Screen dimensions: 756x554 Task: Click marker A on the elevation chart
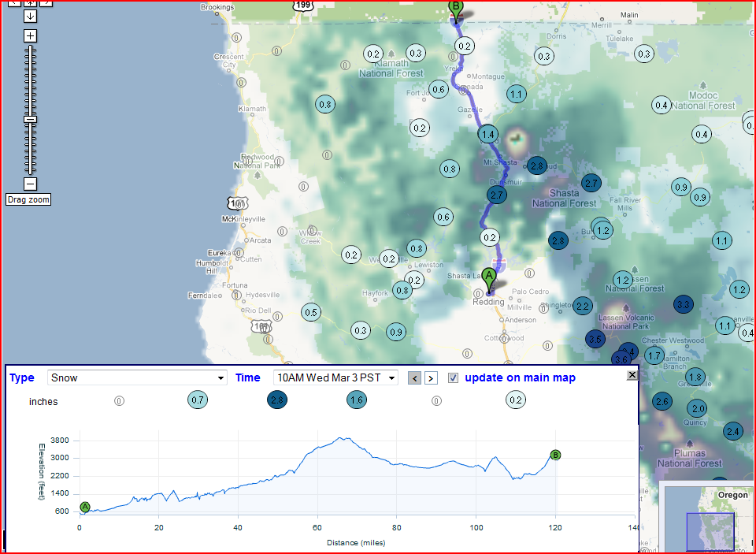(x=85, y=507)
